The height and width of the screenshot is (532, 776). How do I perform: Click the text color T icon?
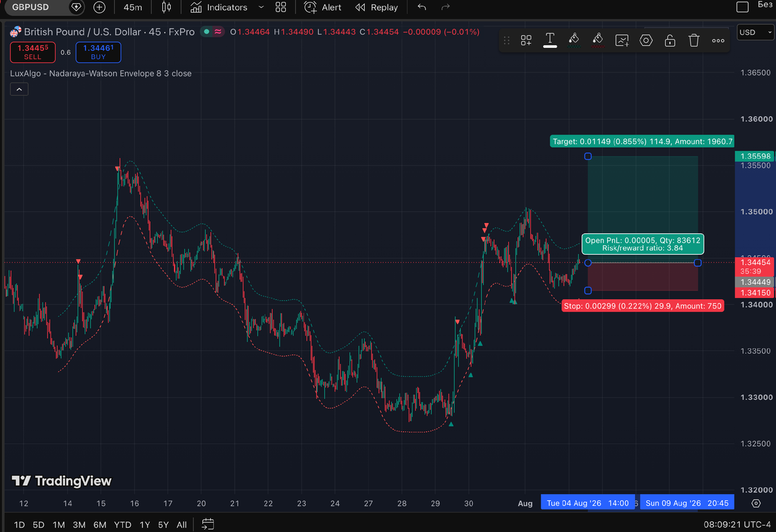tap(550, 40)
